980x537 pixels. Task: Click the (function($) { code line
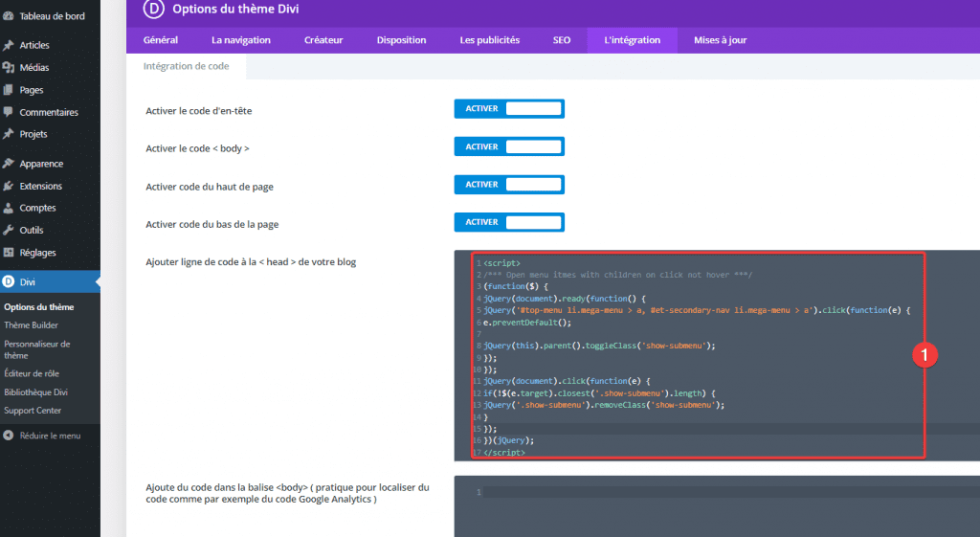[x=516, y=286]
